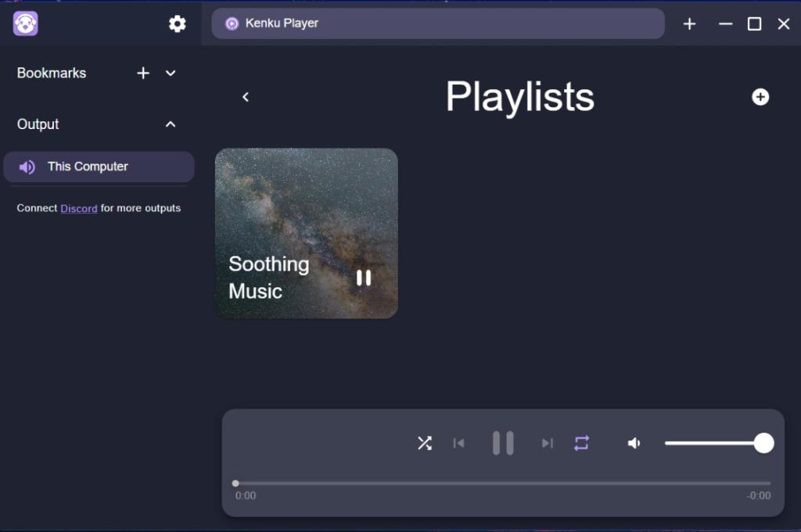Viewport: 801px width, 532px height.
Task: Open a new tab with the plus button
Action: click(x=689, y=23)
